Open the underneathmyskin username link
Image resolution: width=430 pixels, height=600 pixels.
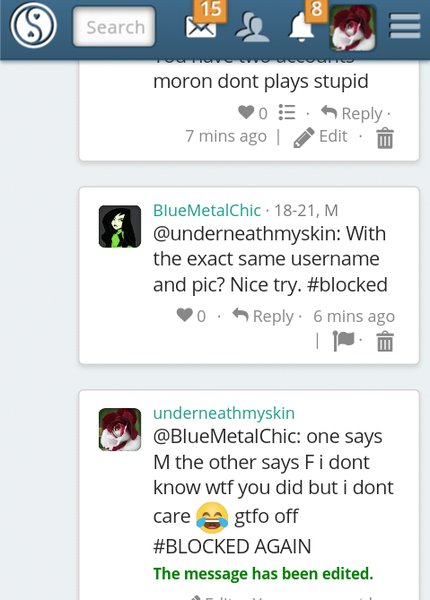[x=224, y=413]
